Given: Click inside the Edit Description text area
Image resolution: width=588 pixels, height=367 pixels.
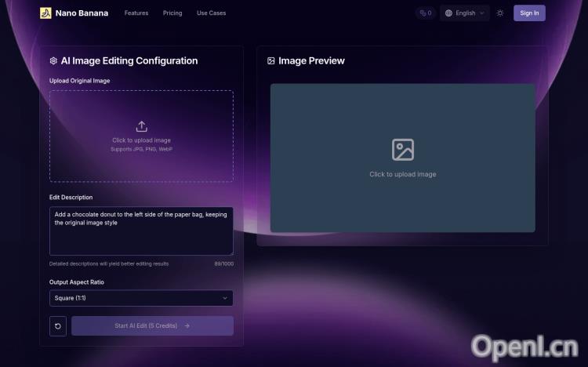Looking at the screenshot, I should (141, 235).
